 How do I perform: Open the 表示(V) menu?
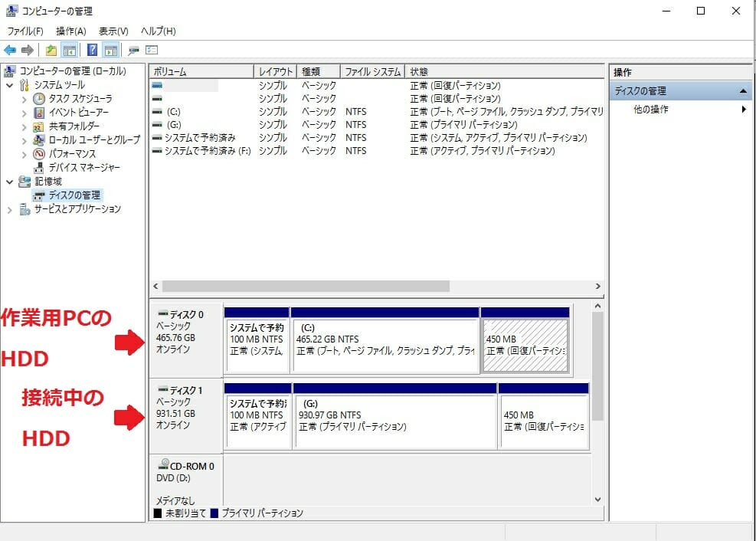(113, 31)
